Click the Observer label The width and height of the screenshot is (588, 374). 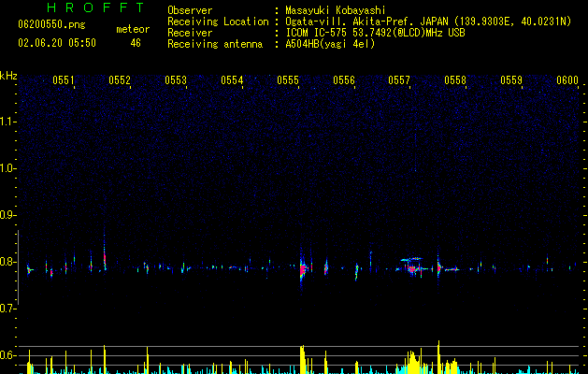pyautogui.click(x=190, y=10)
